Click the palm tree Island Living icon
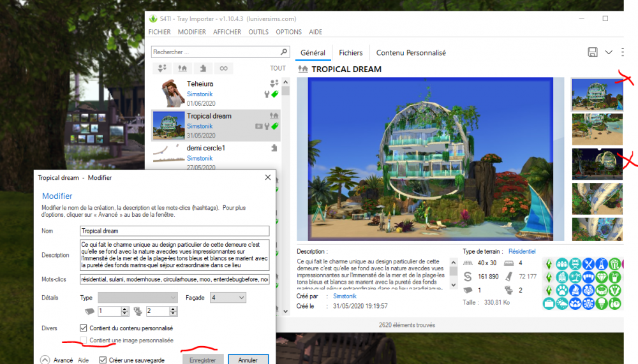Viewport: 638px width, 364px height. click(575, 277)
